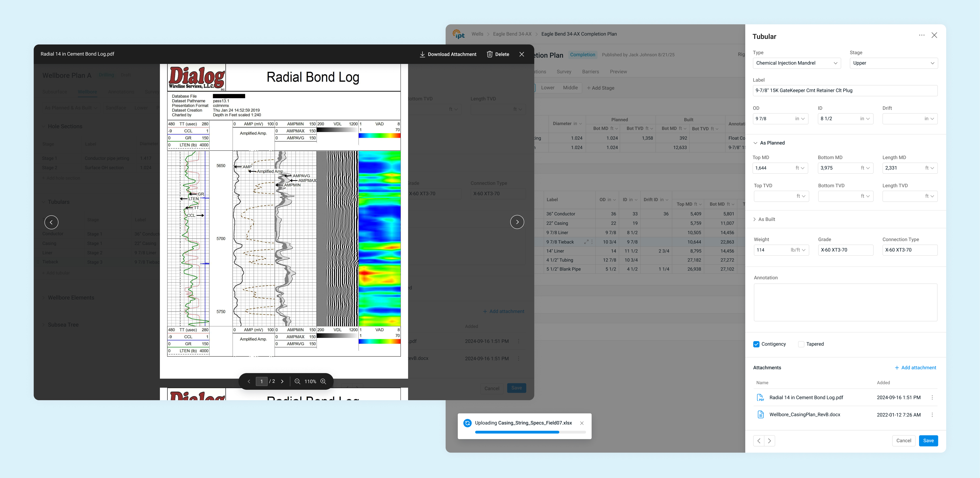This screenshot has height=478, width=980.
Task: Open Tubular panel ellipsis options menu
Action: point(921,35)
